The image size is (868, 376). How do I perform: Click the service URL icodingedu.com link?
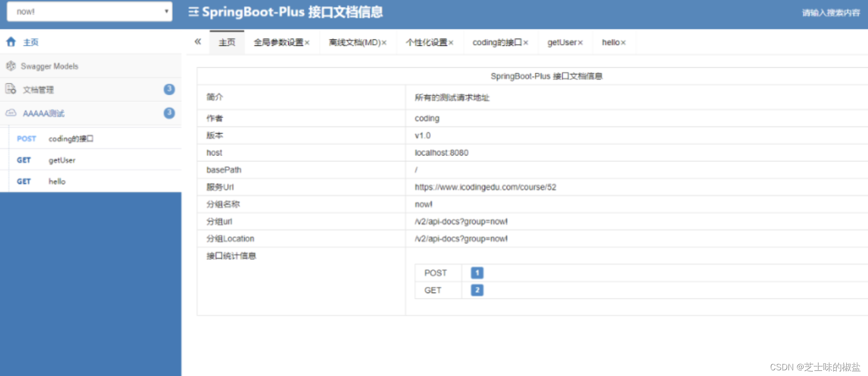pos(486,187)
